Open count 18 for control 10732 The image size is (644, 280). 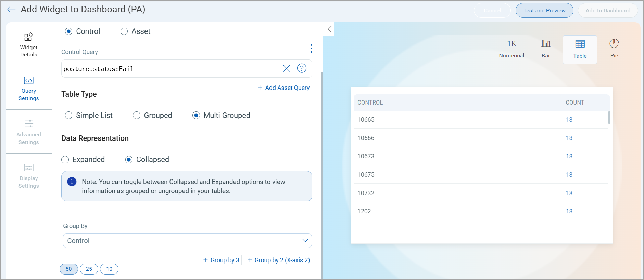pos(569,193)
